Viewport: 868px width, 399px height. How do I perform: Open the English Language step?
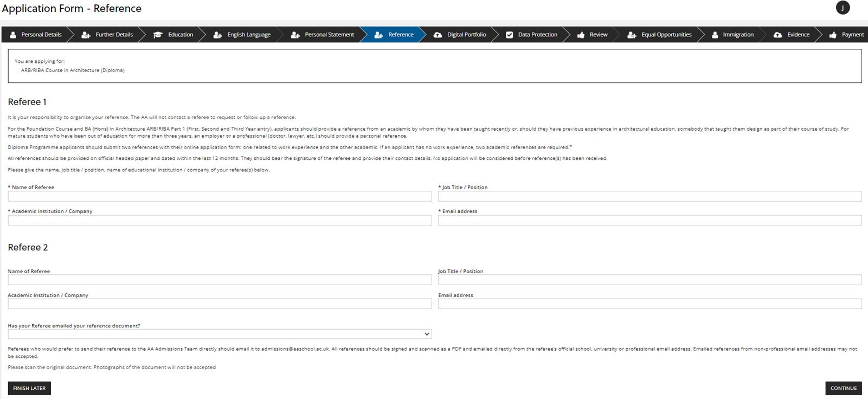pyautogui.click(x=248, y=35)
